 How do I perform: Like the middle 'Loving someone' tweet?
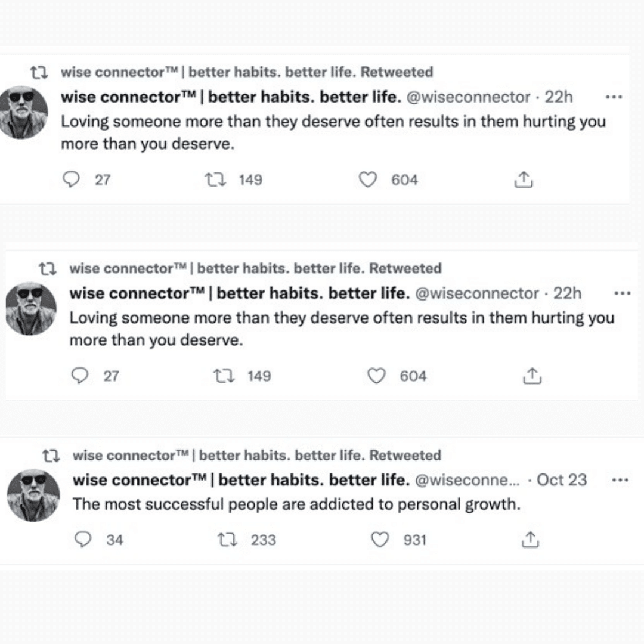(x=377, y=376)
